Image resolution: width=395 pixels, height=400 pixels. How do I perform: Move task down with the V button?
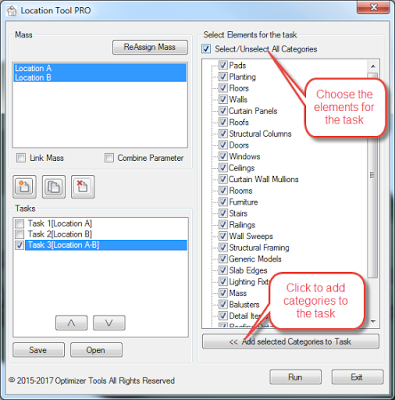[x=109, y=323]
